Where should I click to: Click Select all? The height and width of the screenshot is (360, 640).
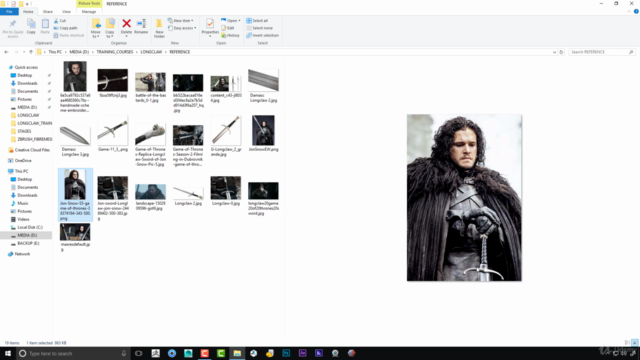point(257,20)
